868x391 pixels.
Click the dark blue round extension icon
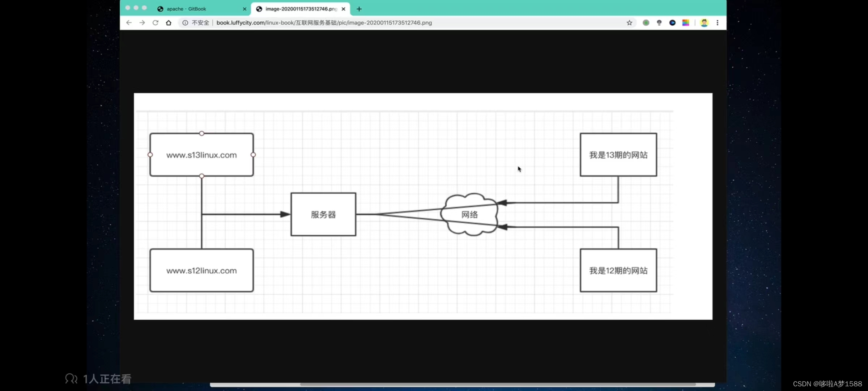point(672,23)
